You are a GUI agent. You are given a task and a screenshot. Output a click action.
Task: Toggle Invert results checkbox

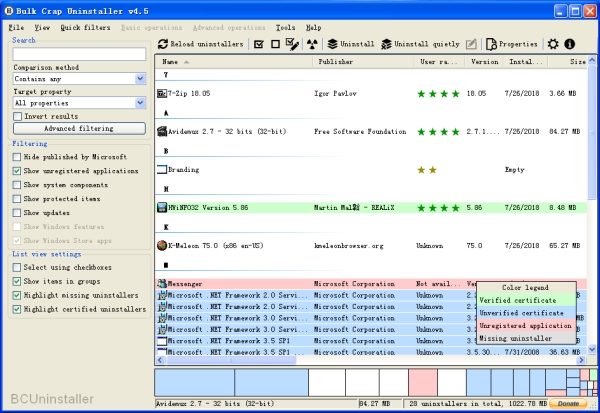point(17,116)
